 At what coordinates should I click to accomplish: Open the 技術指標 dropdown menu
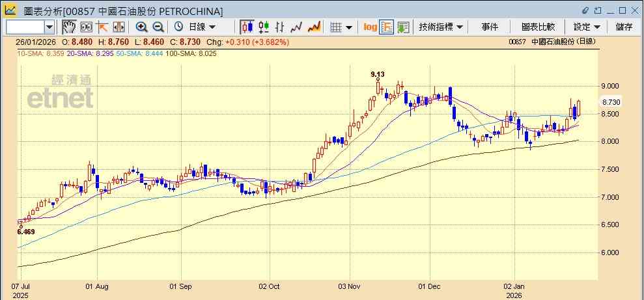tap(441, 27)
